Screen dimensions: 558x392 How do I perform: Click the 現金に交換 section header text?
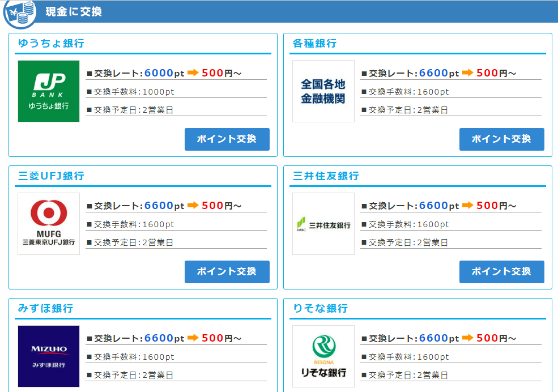point(74,11)
